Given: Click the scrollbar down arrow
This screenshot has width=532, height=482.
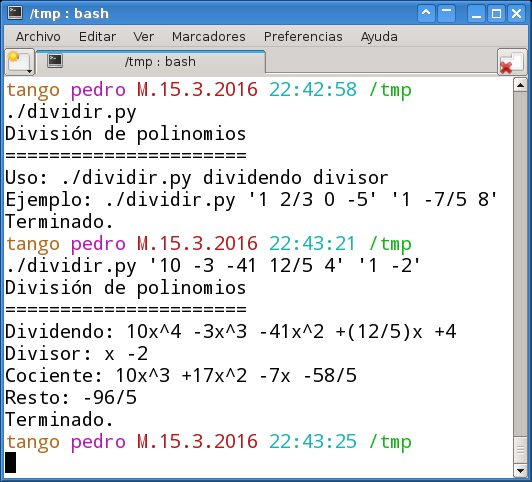Looking at the screenshot, I should pyautogui.click(x=520, y=470).
